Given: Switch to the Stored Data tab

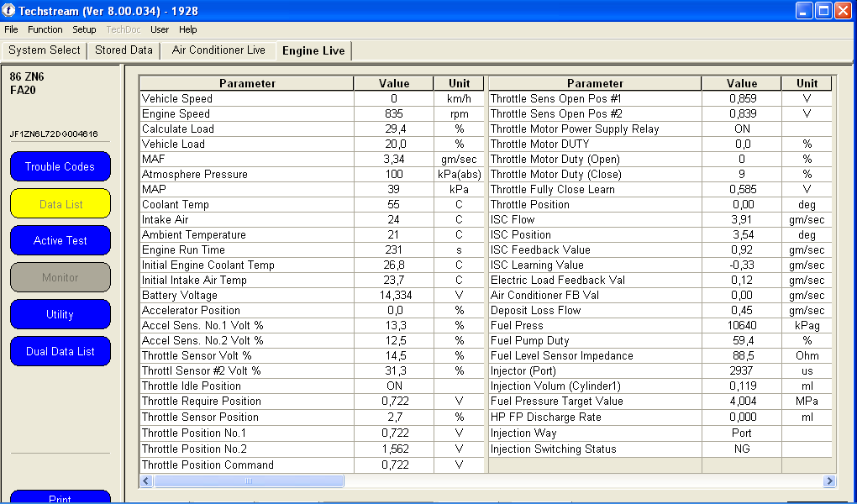Looking at the screenshot, I should [x=124, y=50].
